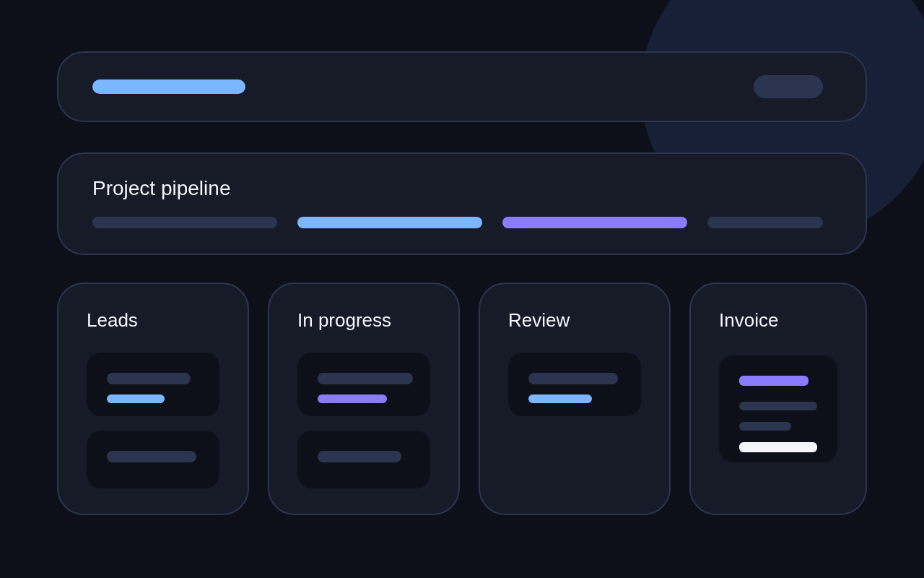Click the Review column title
This screenshot has height=578, width=924.
pyautogui.click(x=539, y=320)
